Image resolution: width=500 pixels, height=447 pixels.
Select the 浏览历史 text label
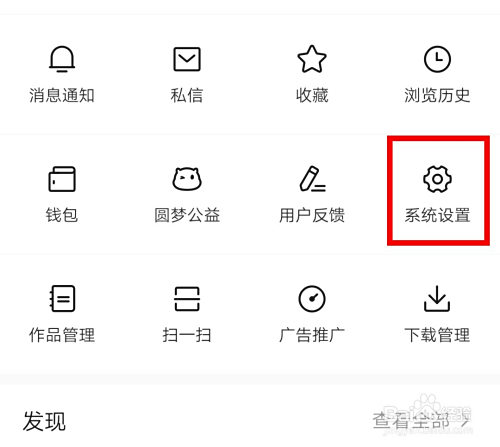[437, 95]
